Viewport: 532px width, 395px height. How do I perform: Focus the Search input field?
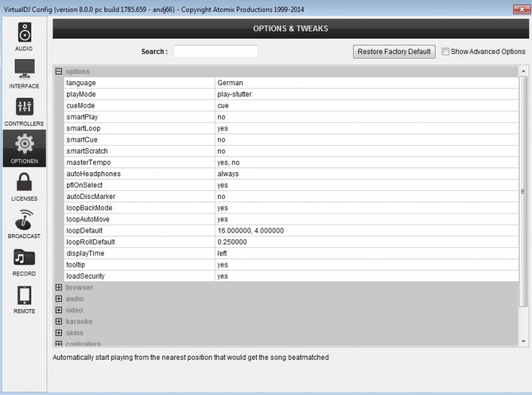(215, 52)
